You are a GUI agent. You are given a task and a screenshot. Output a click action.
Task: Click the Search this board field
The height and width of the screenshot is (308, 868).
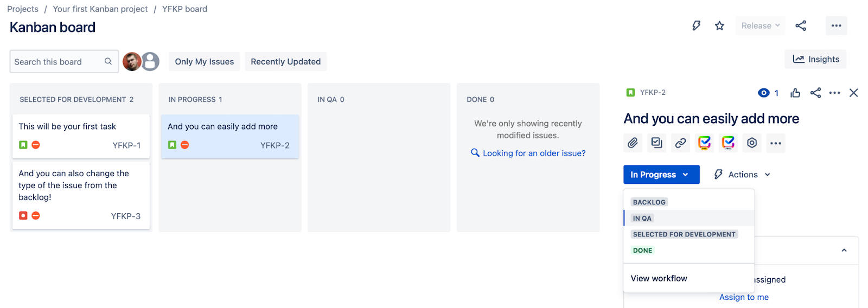pyautogui.click(x=57, y=62)
